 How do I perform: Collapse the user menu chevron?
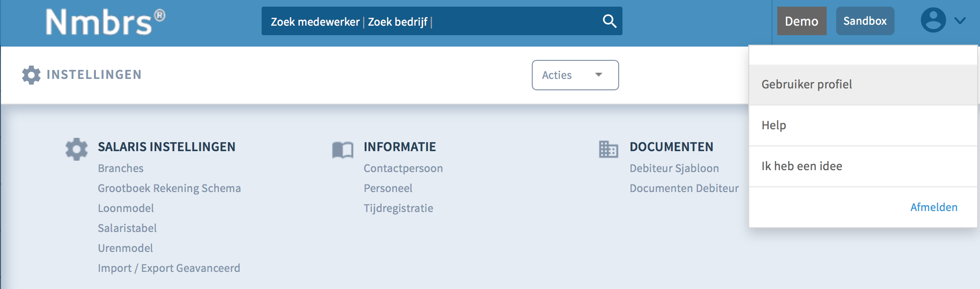click(x=960, y=21)
